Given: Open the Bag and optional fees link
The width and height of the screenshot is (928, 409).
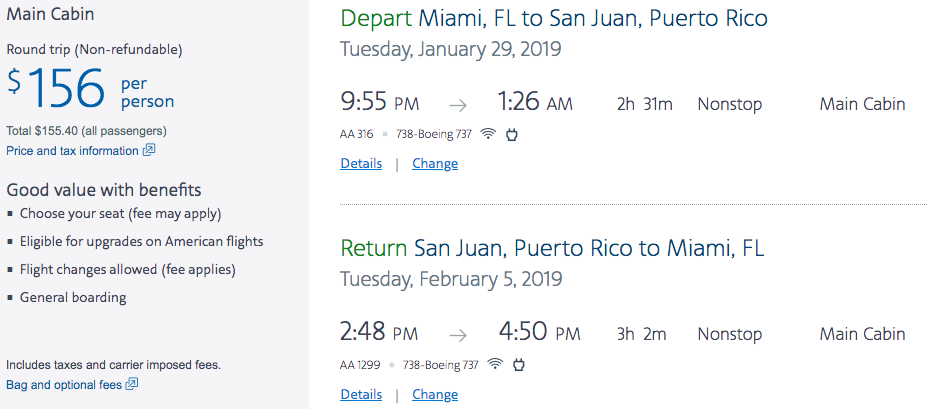Looking at the screenshot, I should coord(63,384).
